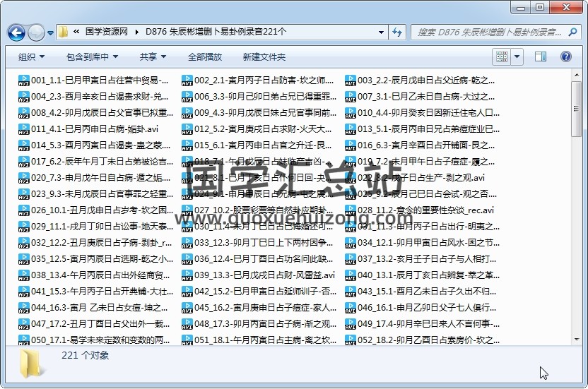588x389 pixels.
Task: Select file 013_5.1-辰月丙申日兄占弟痘症
Action: click(x=422, y=129)
